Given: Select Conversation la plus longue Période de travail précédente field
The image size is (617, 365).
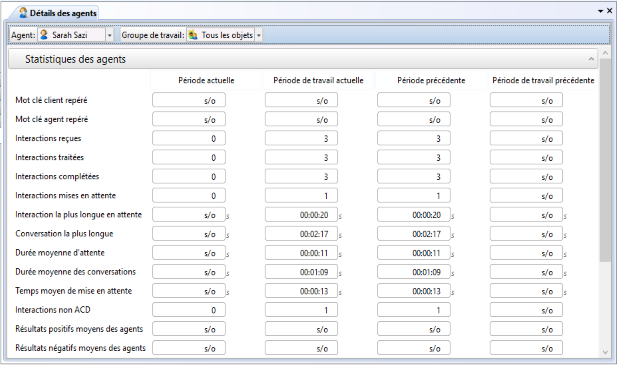Looking at the screenshot, I should click(x=526, y=234).
